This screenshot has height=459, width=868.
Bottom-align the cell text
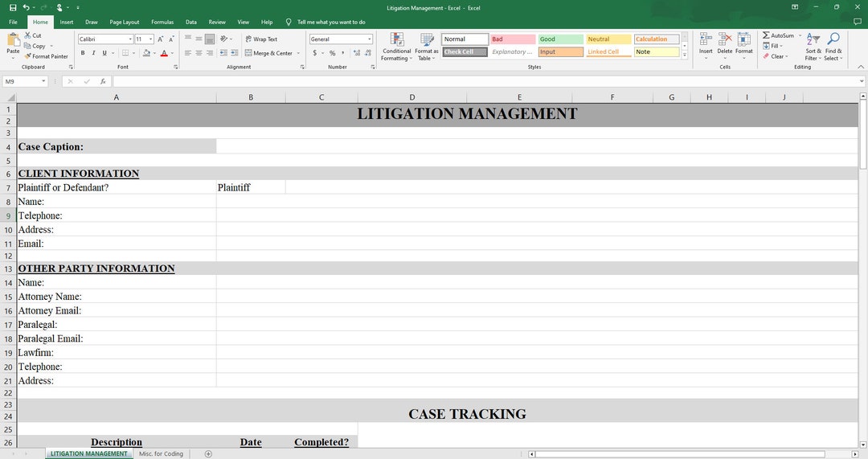click(210, 39)
